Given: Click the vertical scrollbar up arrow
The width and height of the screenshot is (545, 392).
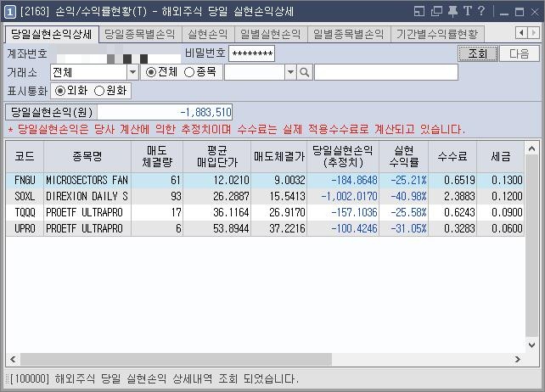Looking at the screenshot, I should click(x=531, y=148).
